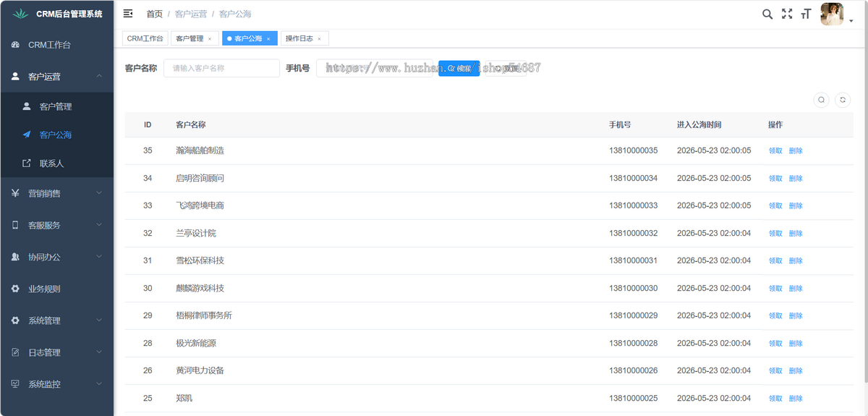Viewport: 868px width, 416px height.
Task: Open 业务规则 gear icon in sidebar
Action: click(15, 289)
